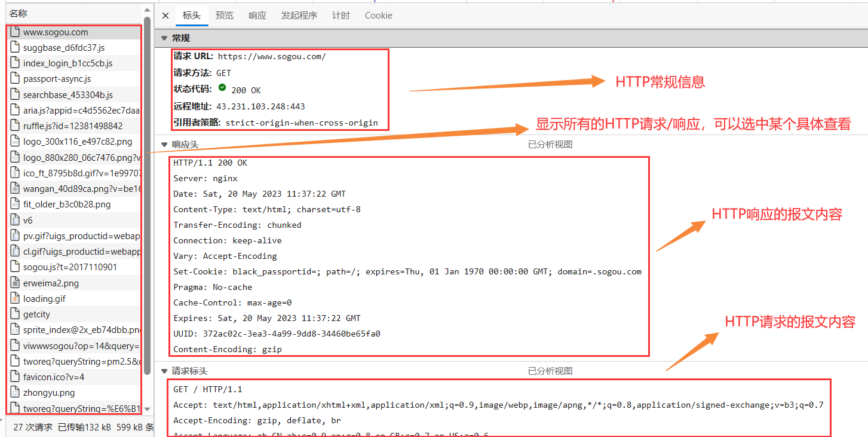
Task: Select the aria.js?appid request row
Action: (x=75, y=111)
